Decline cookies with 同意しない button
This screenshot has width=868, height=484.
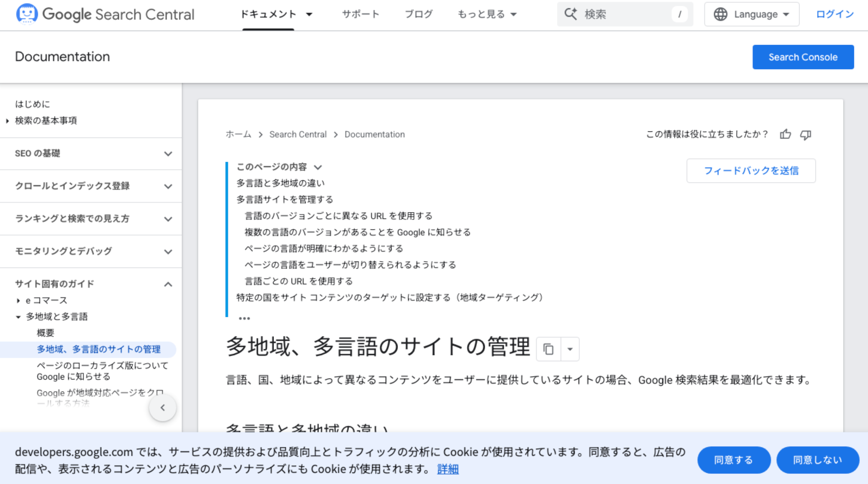pyautogui.click(x=818, y=460)
